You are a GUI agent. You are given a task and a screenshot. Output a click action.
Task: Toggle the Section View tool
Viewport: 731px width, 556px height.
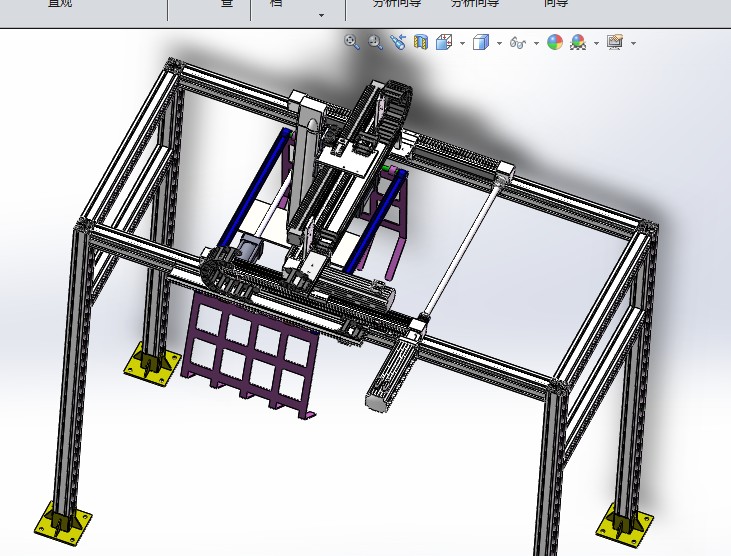point(421,42)
